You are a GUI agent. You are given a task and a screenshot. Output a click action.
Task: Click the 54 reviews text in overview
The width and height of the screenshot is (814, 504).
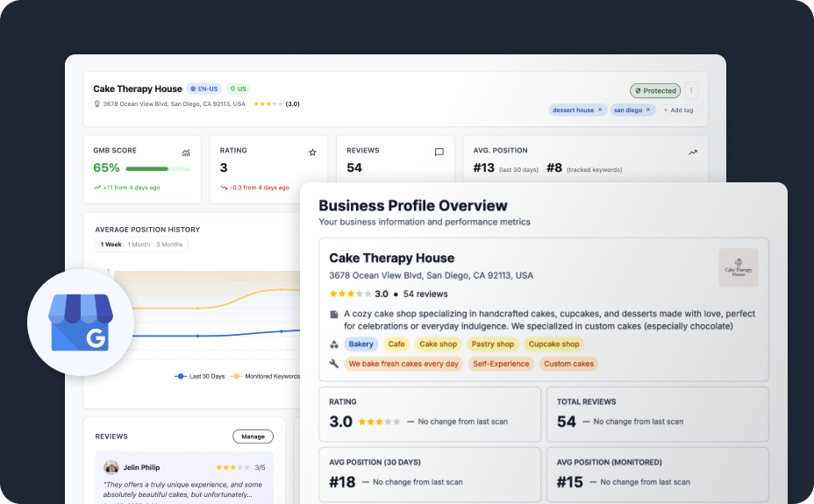point(425,294)
